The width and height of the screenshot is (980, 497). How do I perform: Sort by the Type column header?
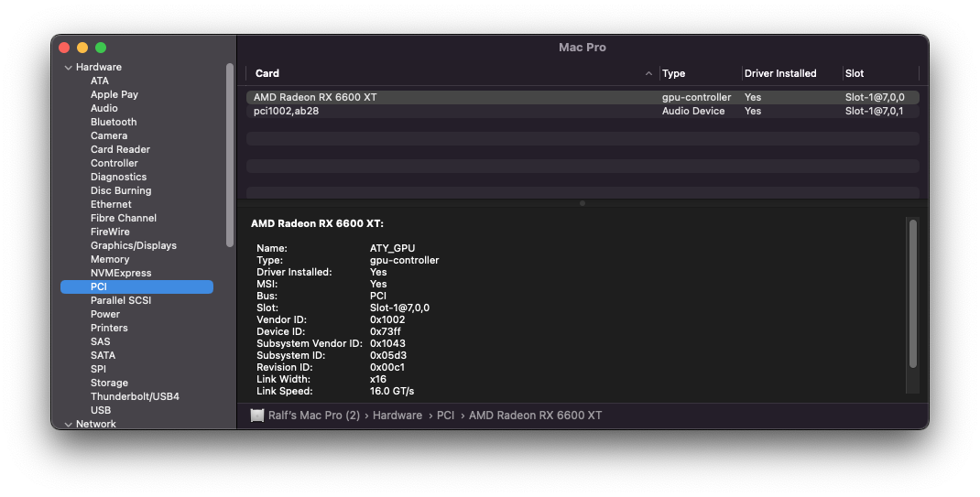tap(673, 73)
